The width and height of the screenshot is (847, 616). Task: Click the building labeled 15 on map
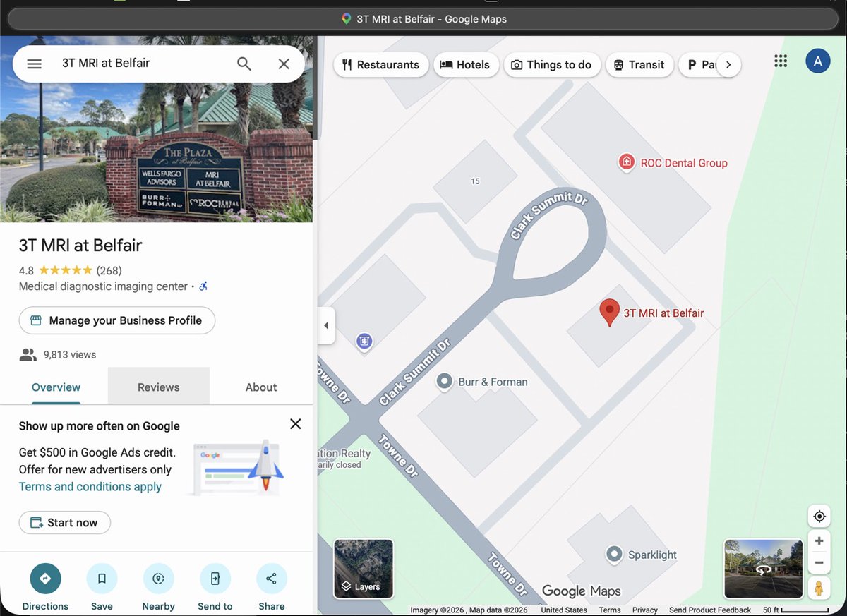click(475, 181)
